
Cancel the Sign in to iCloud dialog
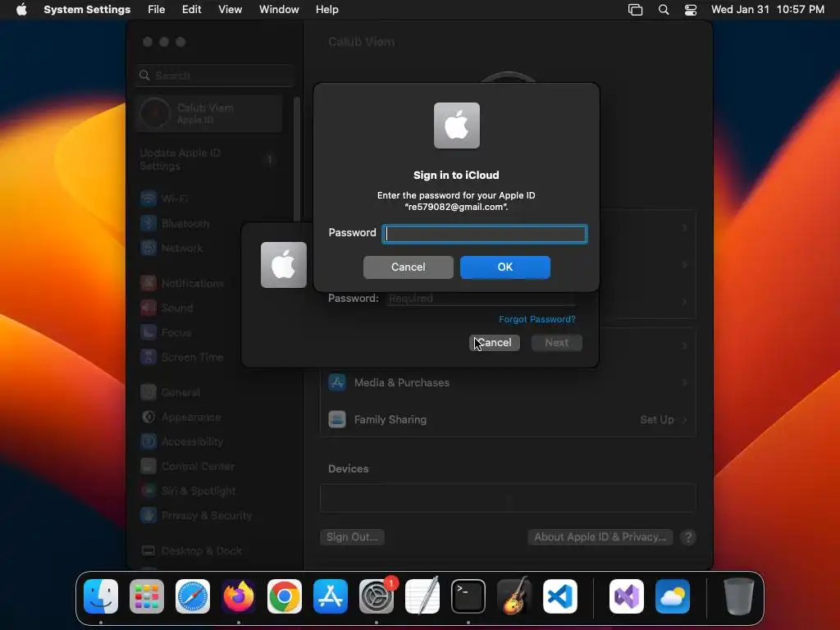point(409,267)
